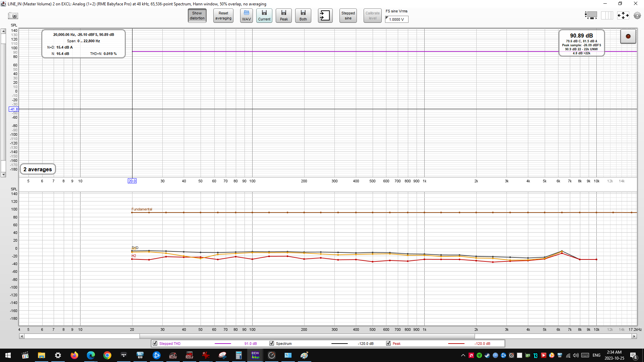The width and height of the screenshot is (644, 362).
Task: Open the notification center
Action: 634,355
